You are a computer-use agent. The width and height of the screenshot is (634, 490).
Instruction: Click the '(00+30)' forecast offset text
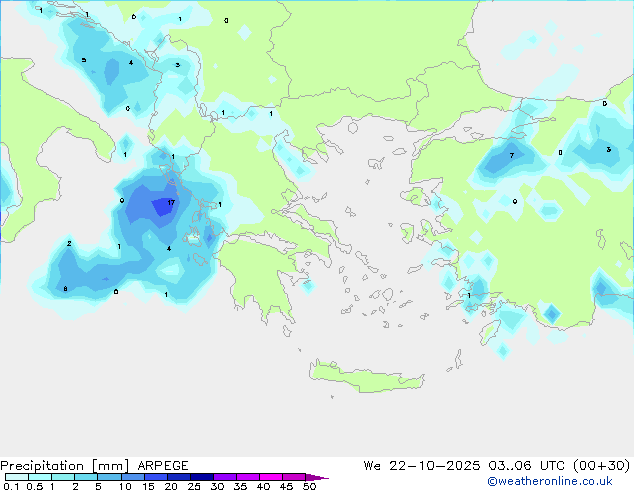pyautogui.click(x=602, y=466)
